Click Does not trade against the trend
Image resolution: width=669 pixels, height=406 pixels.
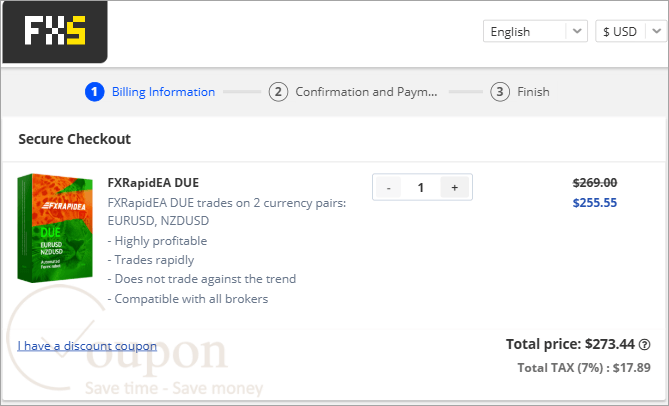(x=202, y=279)
